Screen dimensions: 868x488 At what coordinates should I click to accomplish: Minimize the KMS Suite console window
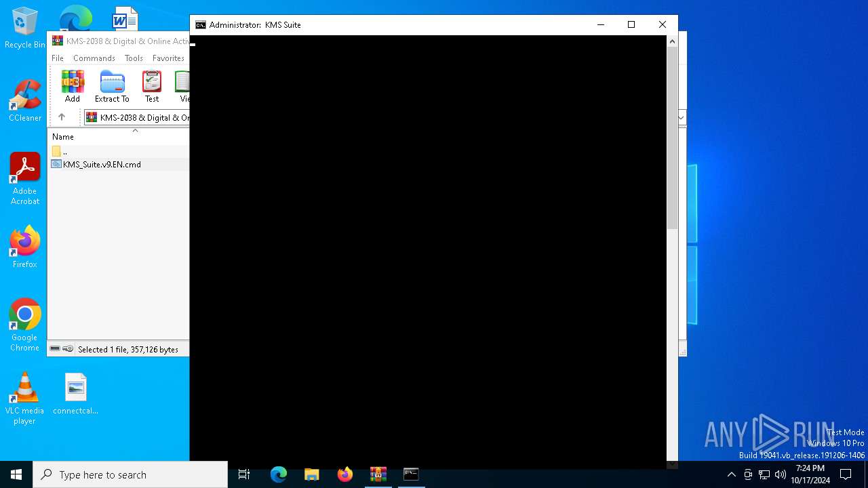click(x=600, y=25)
